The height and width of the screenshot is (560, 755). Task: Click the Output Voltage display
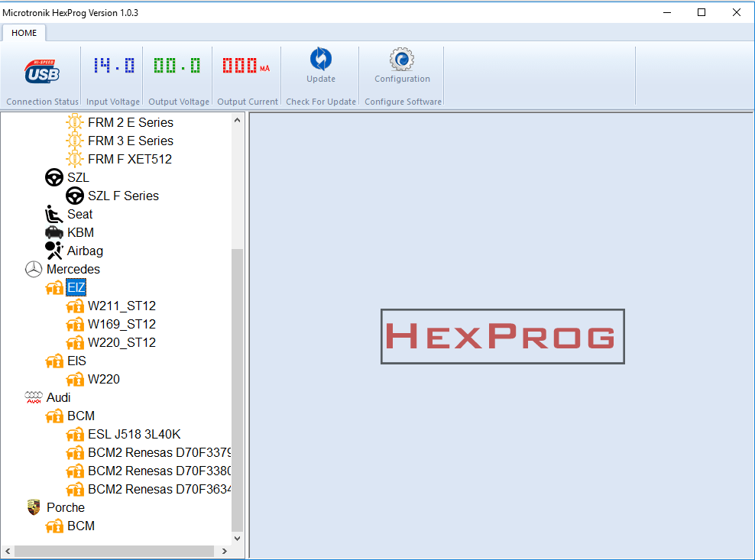tap(177, 69)
